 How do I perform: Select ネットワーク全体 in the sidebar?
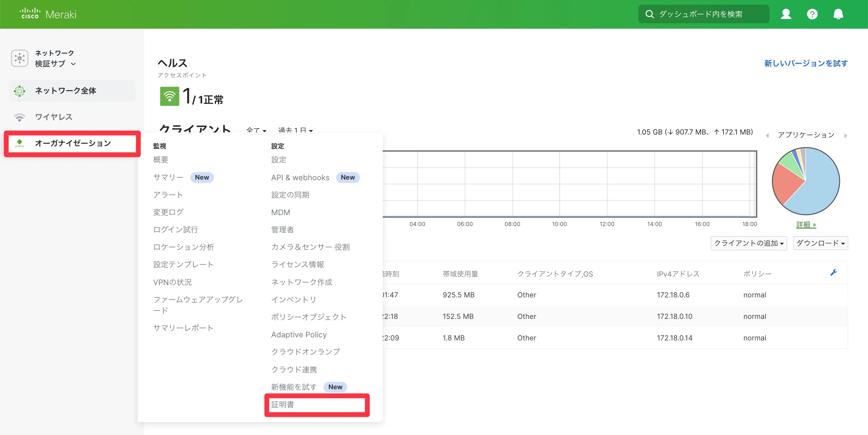(x=72, y=91)
